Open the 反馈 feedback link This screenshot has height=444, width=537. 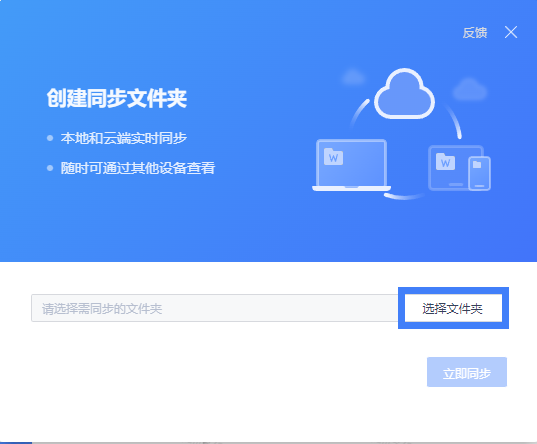tap(475, 33)
